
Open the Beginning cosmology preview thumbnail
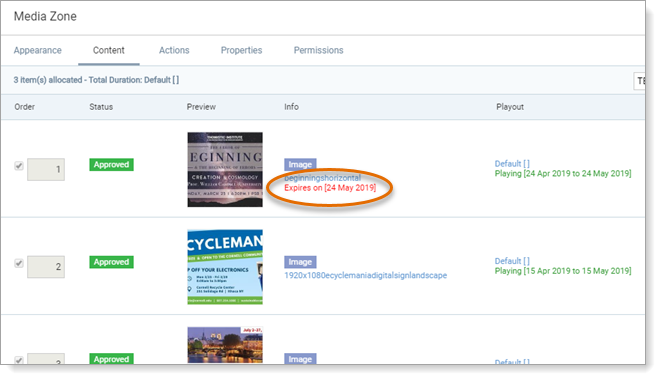pyautogui.click(x=225, y=170)
